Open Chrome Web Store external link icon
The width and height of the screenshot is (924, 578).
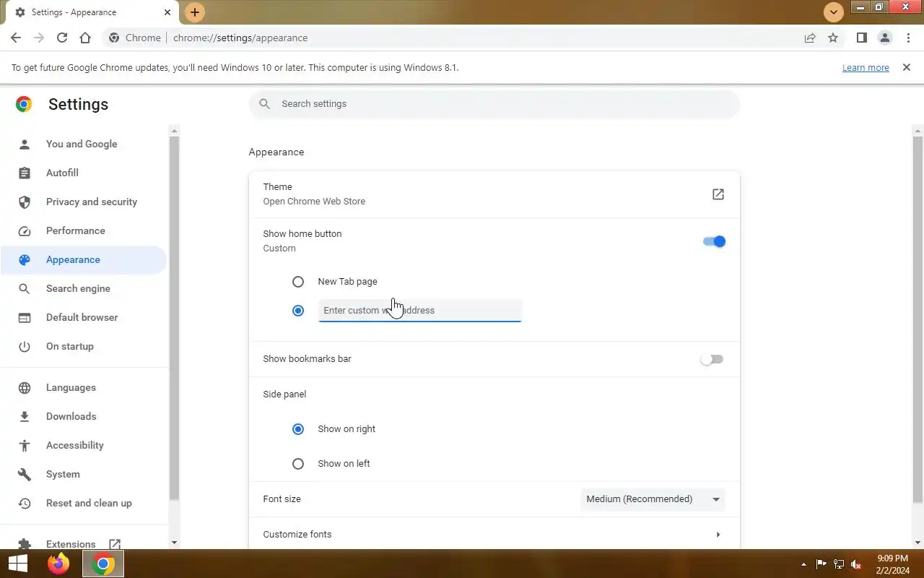718,194
